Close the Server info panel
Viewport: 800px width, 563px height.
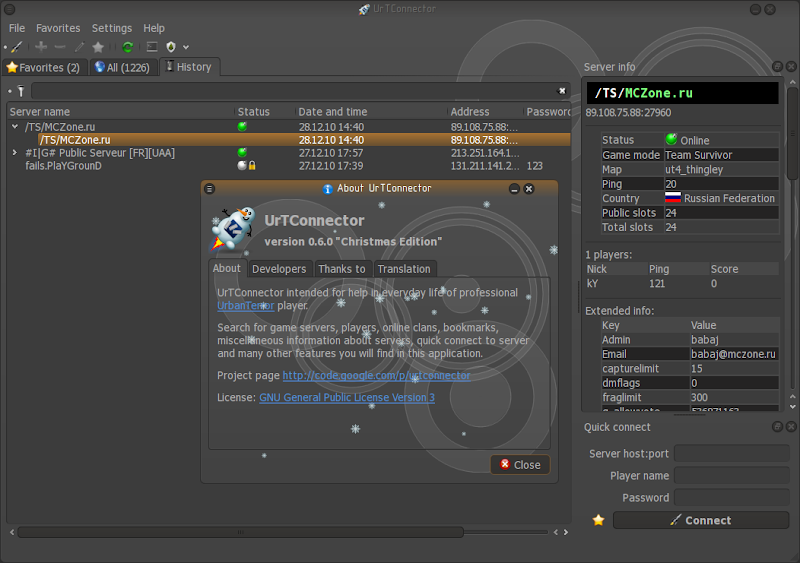791,66
